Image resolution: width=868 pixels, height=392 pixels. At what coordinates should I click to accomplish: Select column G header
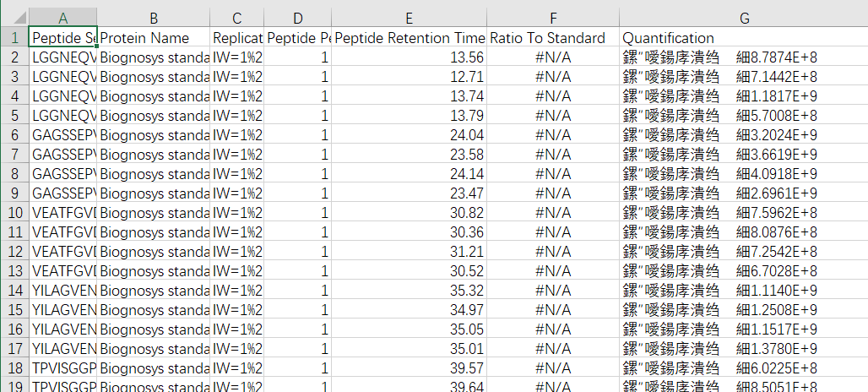pos(743,19)
